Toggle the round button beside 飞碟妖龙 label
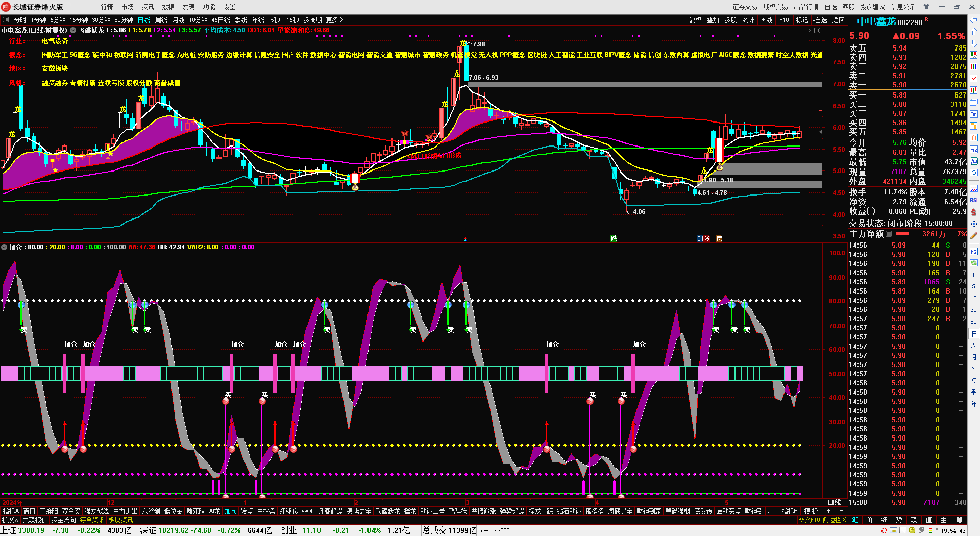The width and height of the screenshot is (980, 536). [73, 30]
